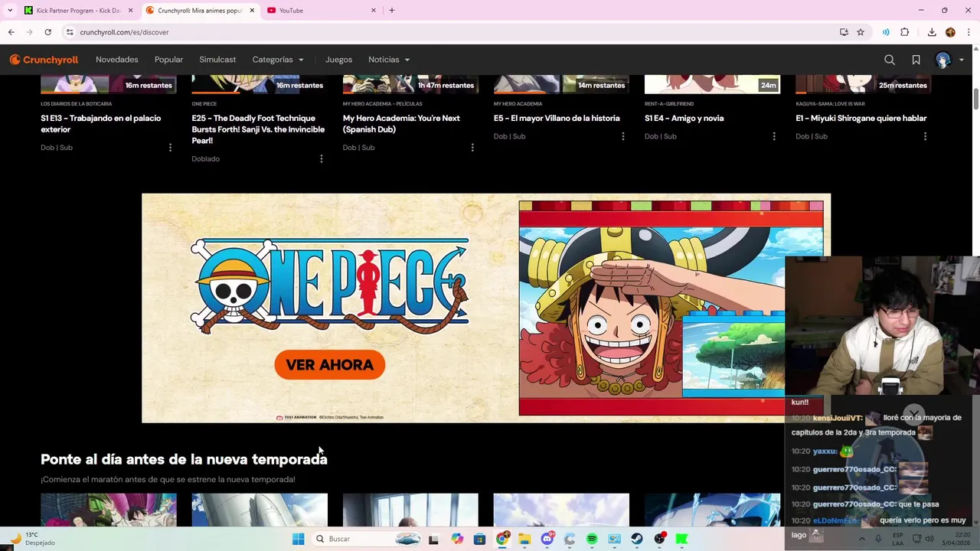
Task: Go back in browser history
Action: pos(11,32)
